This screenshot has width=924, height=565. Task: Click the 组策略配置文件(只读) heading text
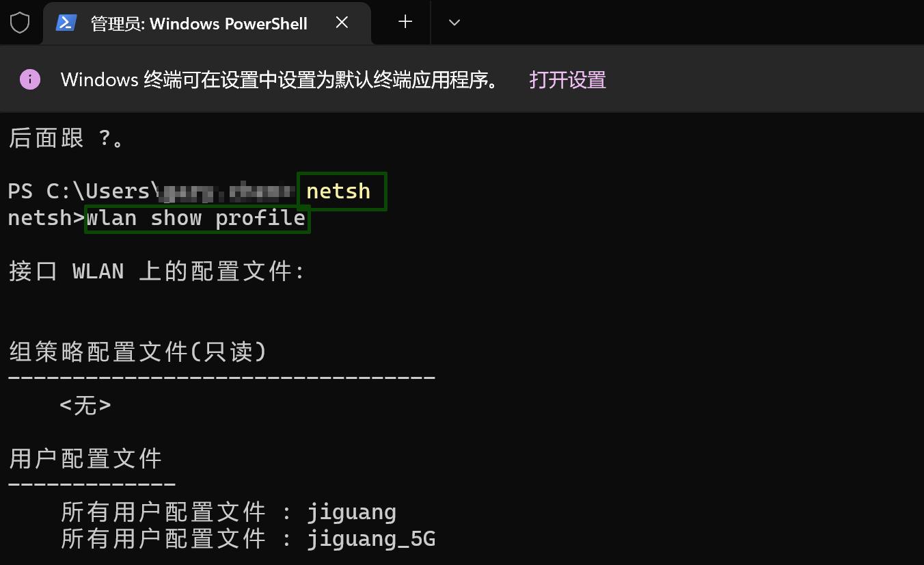[137, 351]
